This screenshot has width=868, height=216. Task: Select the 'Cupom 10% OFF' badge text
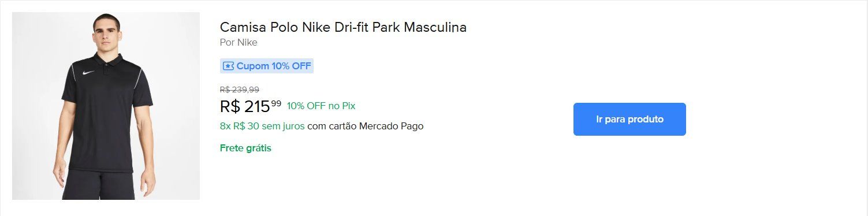pyautogui.click(x=274, y=66)
